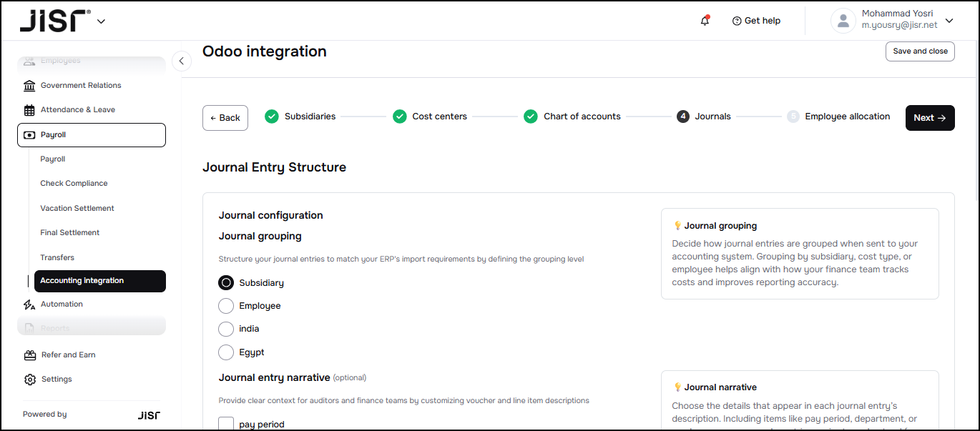Open Vacation Settlement in Payroll menu
The width and height of the screenshot is (980, 431).
77,209
